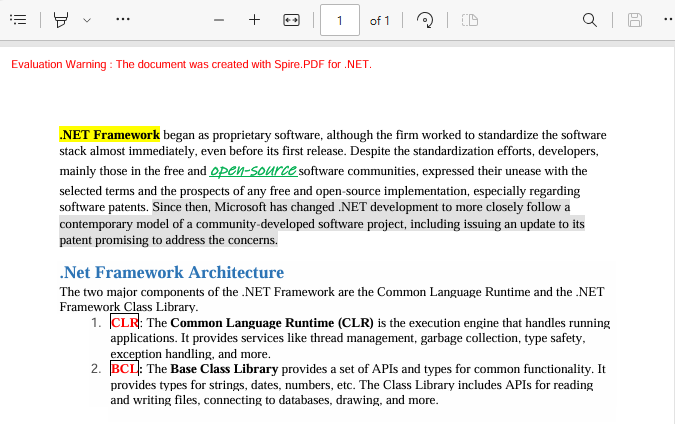Open more tools ellipsis beside the highlighter
Screen dimensions: 675x424
click(x=123, y=19)
